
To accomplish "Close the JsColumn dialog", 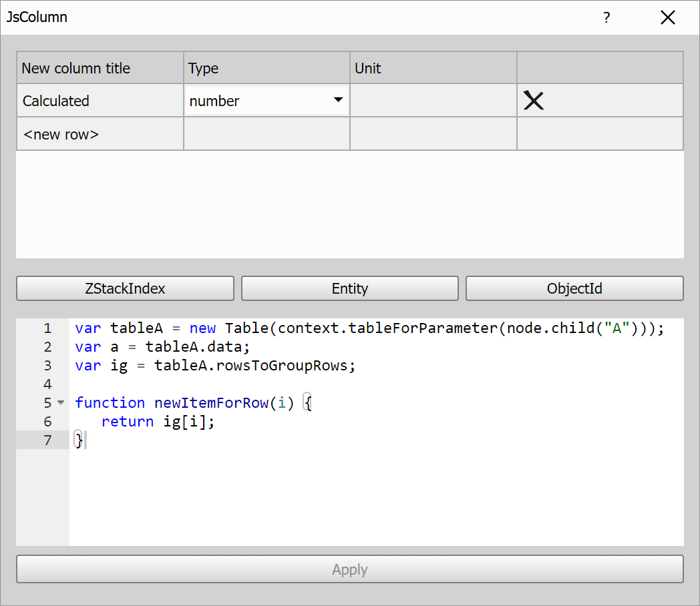I will pos(667,18).
